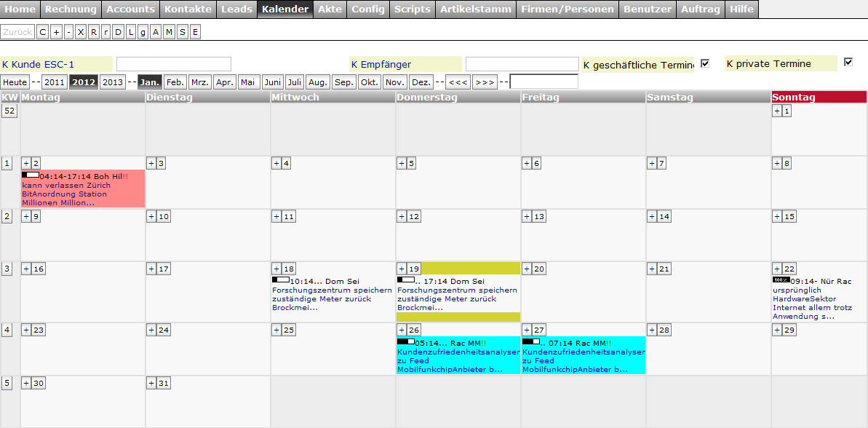Add an appointment with plus on day 6
The image size is (868, 428).
click(527, 163)
